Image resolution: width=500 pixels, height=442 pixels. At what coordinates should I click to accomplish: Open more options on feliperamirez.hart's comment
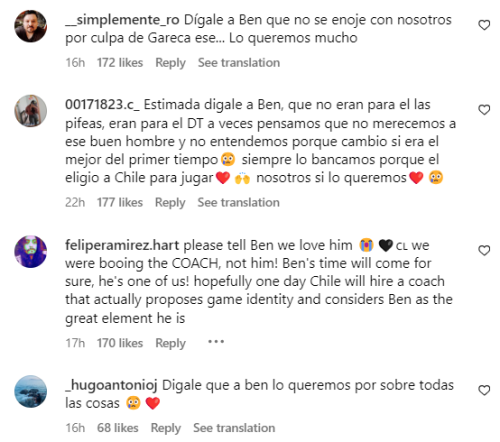click(x=216, y=342)
